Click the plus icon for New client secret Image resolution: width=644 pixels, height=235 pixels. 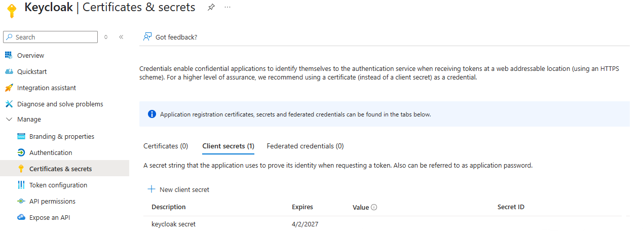tap(151, 189)
